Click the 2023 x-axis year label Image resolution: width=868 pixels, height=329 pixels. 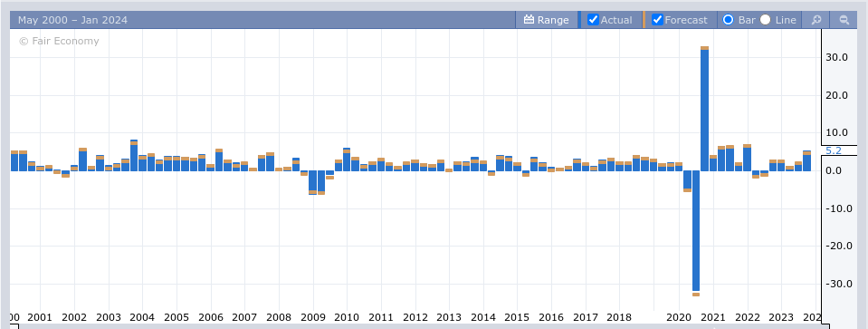point(782,318)
